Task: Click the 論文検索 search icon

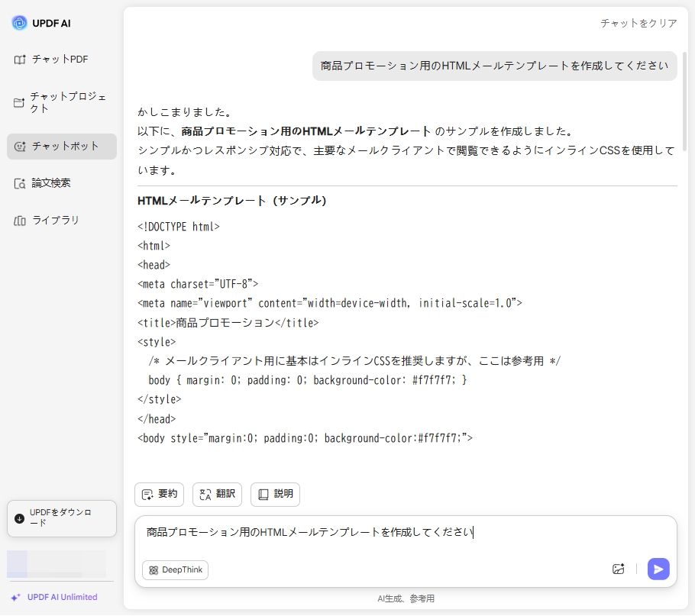Action: click(20, 184)
